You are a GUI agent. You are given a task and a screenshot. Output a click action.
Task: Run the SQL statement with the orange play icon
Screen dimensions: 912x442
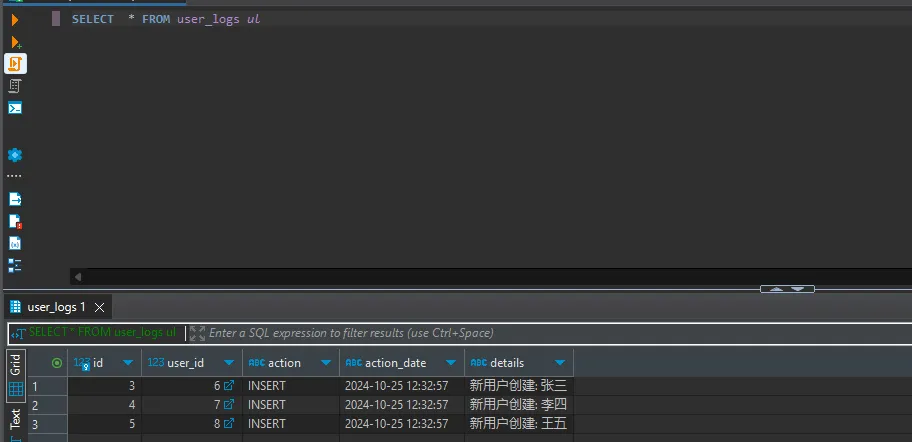(x=15, y=20)
